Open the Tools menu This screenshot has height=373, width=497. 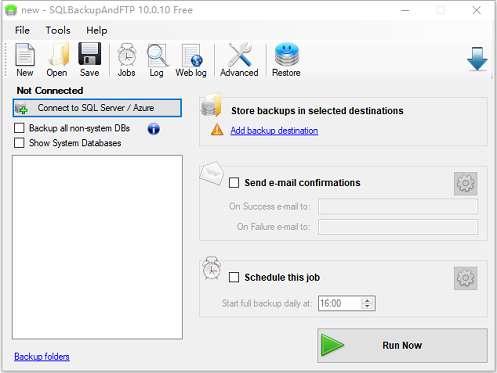click(58, 30)
